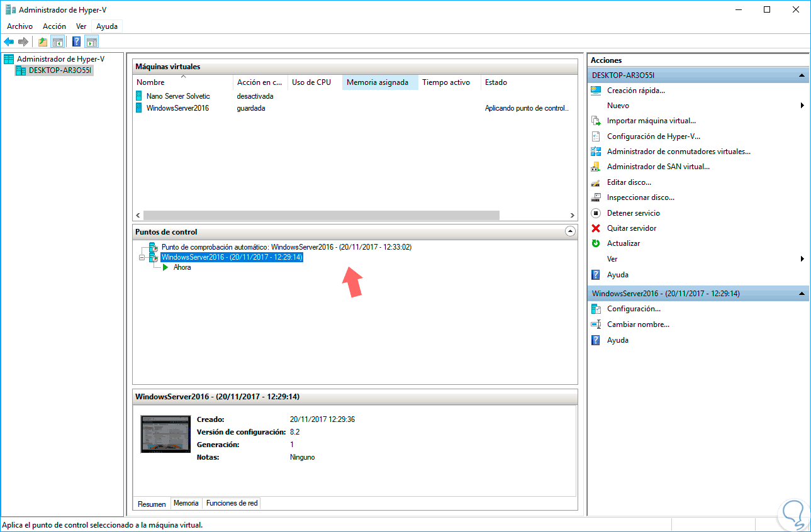Click the virtual SAN manager icon
Screen dimensions: 811x532
click(596, 167)
